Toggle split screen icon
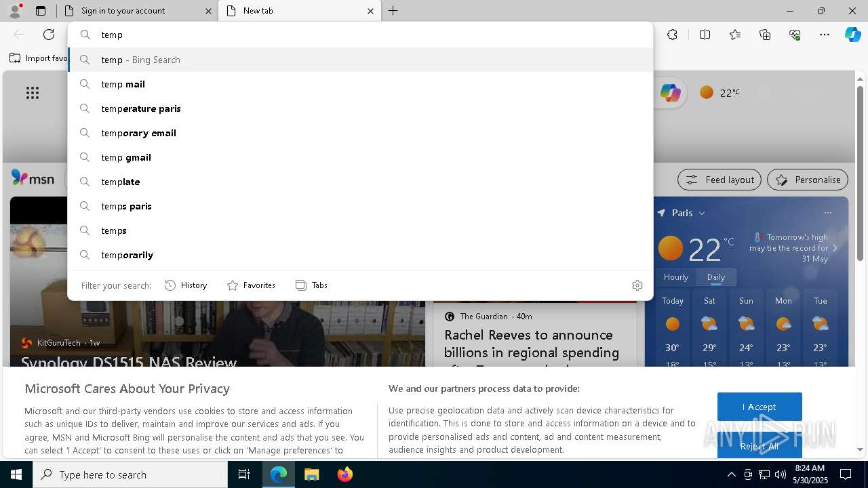Screen dimensions: 868x488 coord(705,35)
